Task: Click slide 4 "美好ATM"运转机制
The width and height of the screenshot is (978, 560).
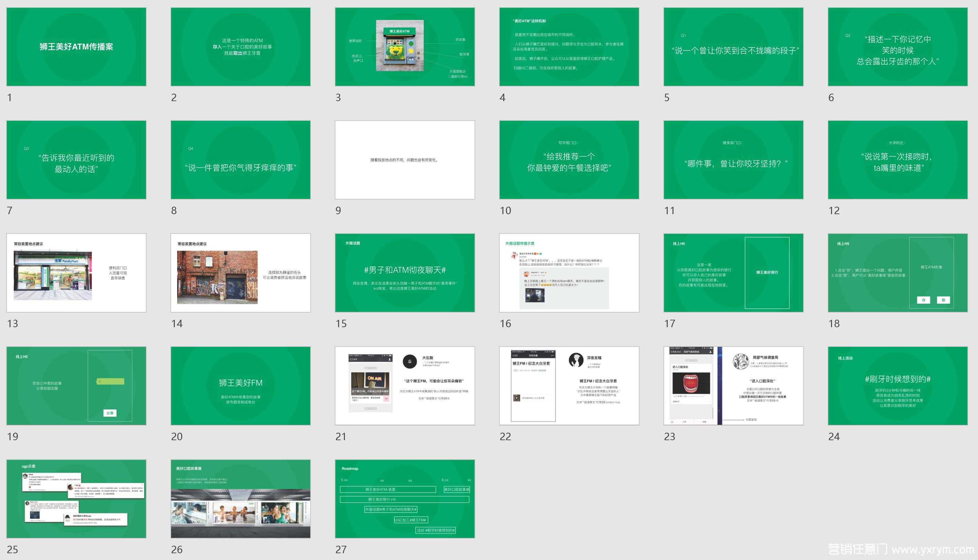Action: [x=569, y=46]
